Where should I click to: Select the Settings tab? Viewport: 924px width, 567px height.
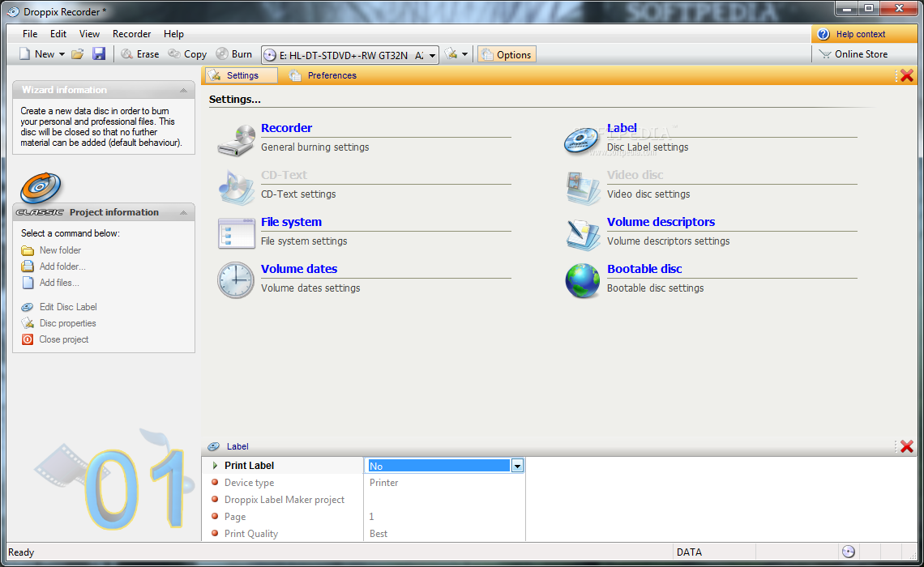tap(242, 75)
